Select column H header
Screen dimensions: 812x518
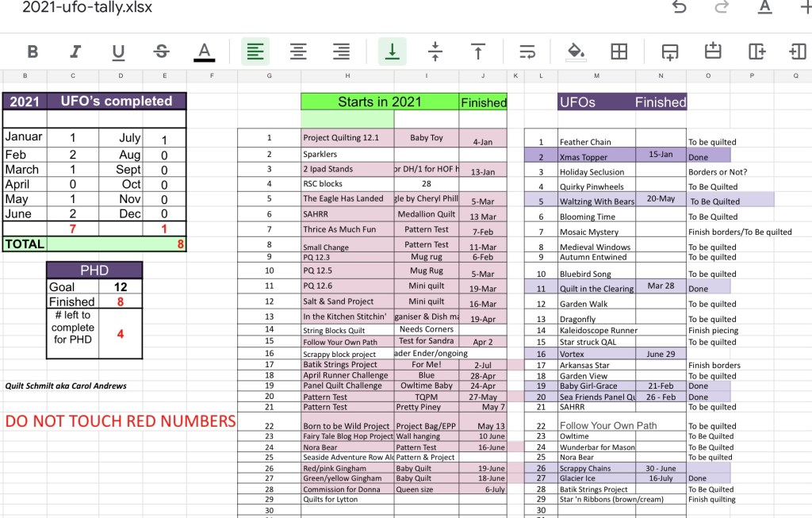pos(347,76)
